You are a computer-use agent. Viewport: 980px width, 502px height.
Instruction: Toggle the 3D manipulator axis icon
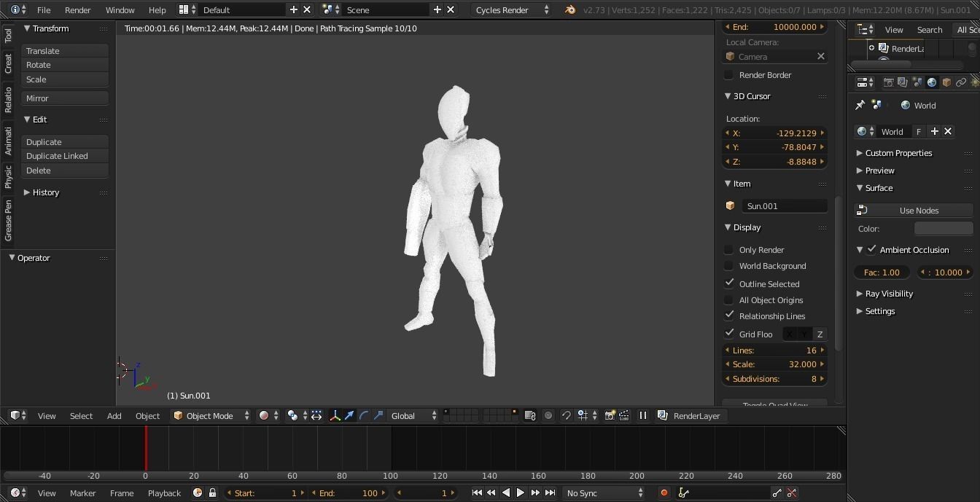point(335,415)
